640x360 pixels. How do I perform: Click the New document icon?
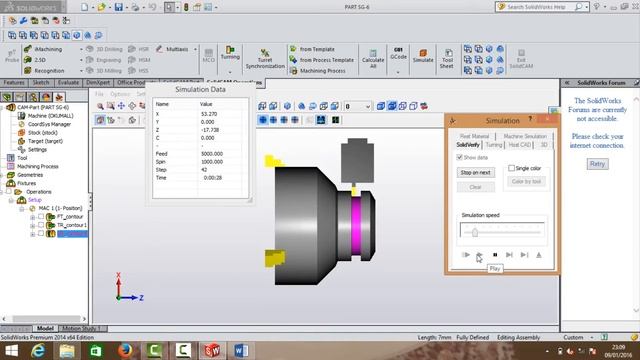click(x=84, y=7)
